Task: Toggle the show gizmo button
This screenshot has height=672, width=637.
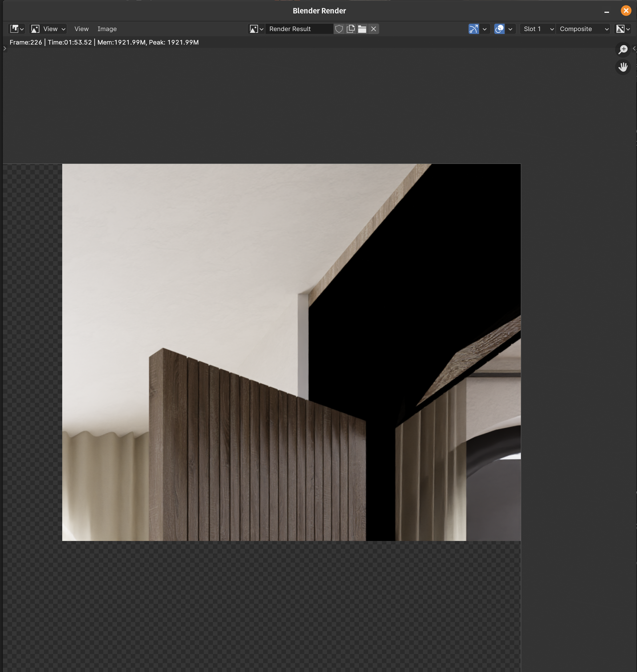Action: click(x=474, y=29)
